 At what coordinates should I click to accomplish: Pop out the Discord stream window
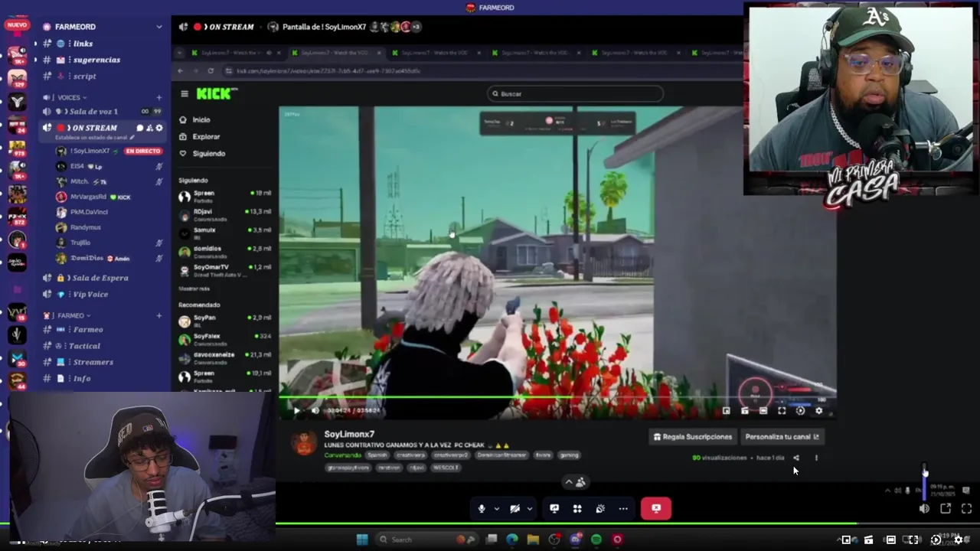pos(946,508)
